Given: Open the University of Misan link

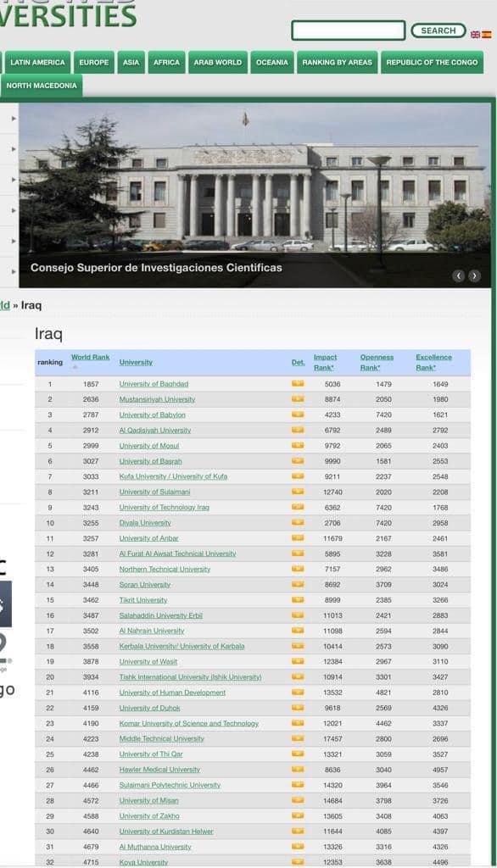Looking at the screenshot, I should point(149,800).
